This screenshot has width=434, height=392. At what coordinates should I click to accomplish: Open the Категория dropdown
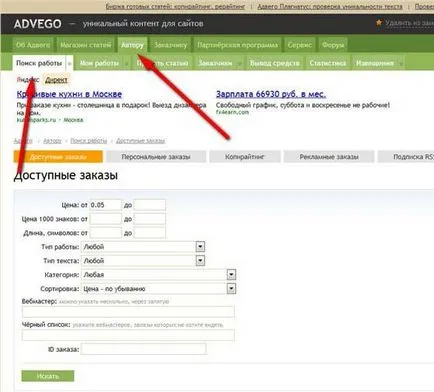(159, 275)
